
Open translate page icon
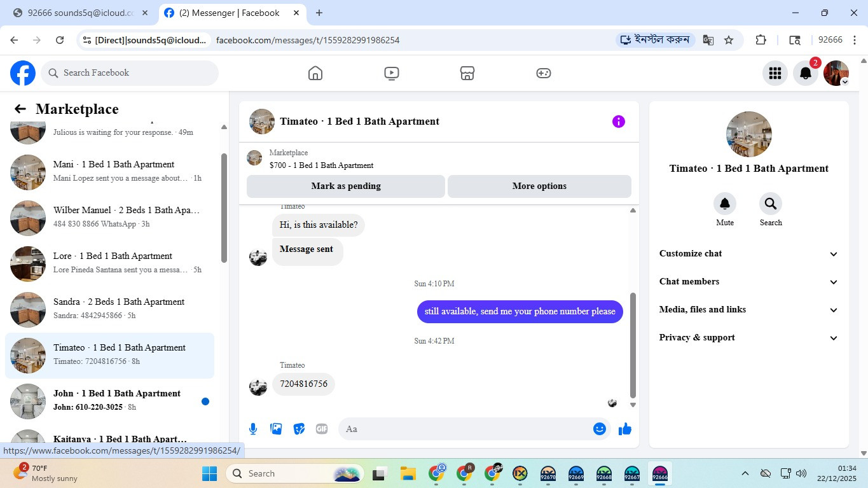708,40
